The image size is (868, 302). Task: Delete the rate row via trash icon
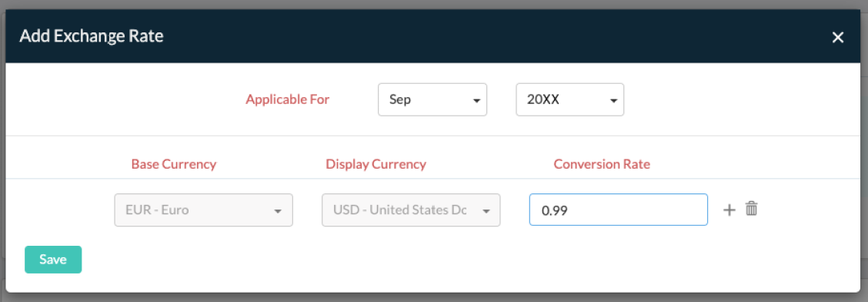[751, 209]
